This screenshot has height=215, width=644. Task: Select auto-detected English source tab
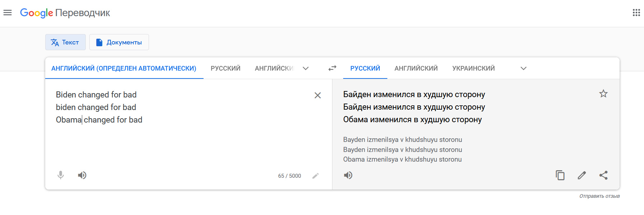click(124, 68)
